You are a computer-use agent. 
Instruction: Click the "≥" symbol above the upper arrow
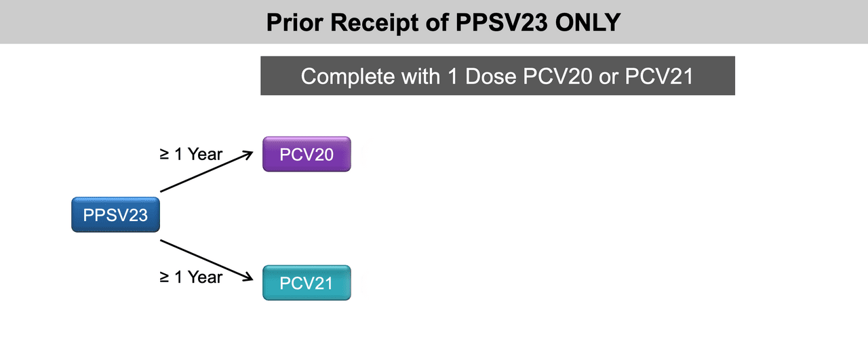[164, 155]
